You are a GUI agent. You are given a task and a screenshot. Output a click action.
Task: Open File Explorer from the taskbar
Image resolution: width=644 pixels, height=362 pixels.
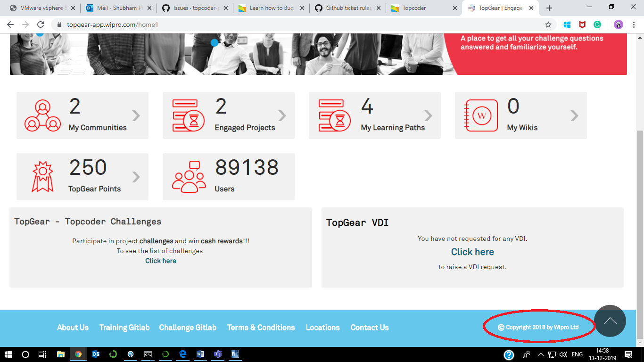[61, 354]
